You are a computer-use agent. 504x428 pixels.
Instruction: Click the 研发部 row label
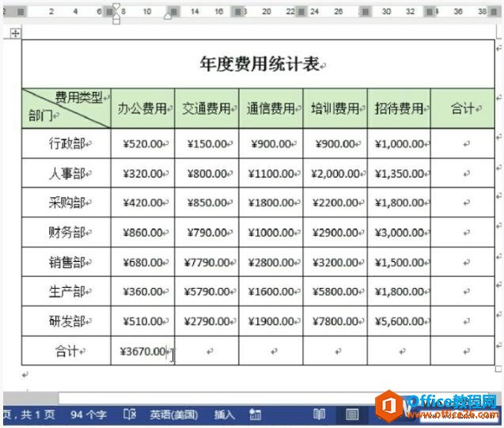66,321
